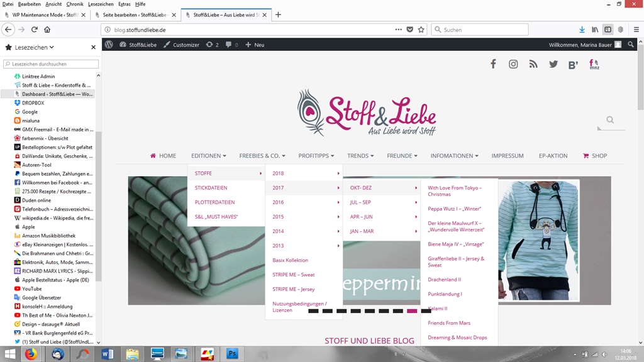Expand the 2018 submenu
Screen dimensions: 644x362
[x=304, y=173]
